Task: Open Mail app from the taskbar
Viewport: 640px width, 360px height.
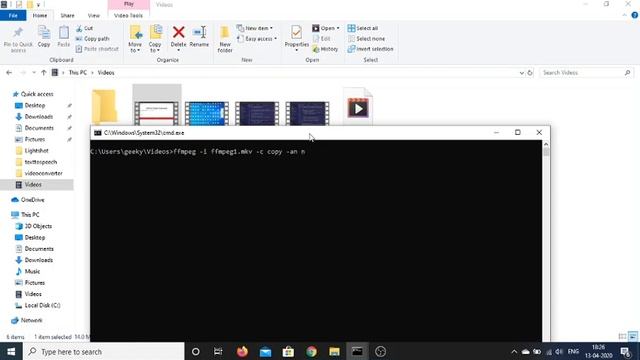Action: pyautogui.click(x=265, y=351)
